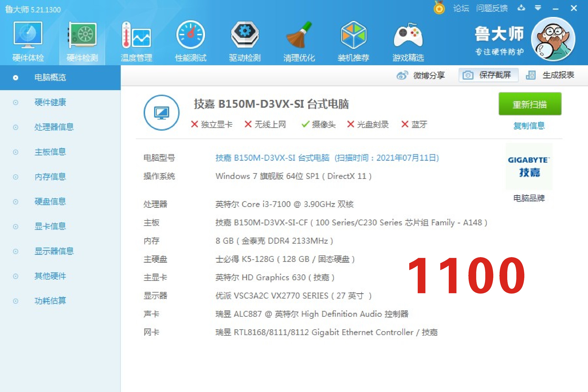Click the red X beside 蓝牙
The width and height of the screenshot is (588, 392).
click(405, 124)
